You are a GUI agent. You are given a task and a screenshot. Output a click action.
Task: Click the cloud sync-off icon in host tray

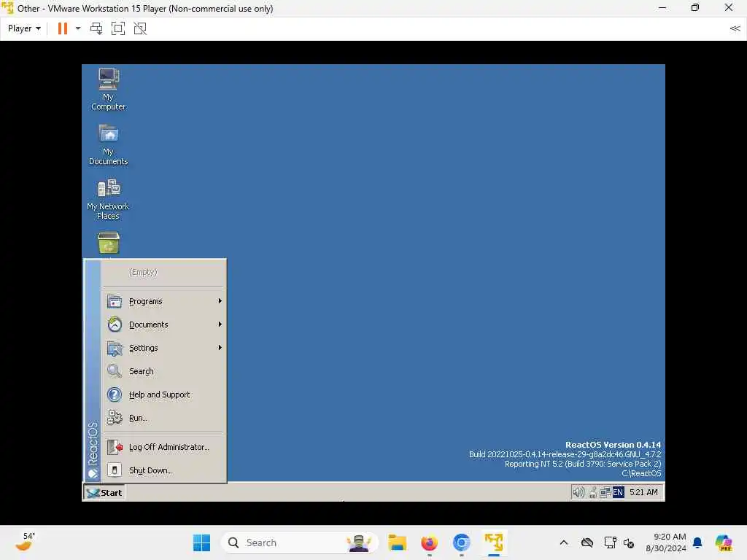[587, 542]
